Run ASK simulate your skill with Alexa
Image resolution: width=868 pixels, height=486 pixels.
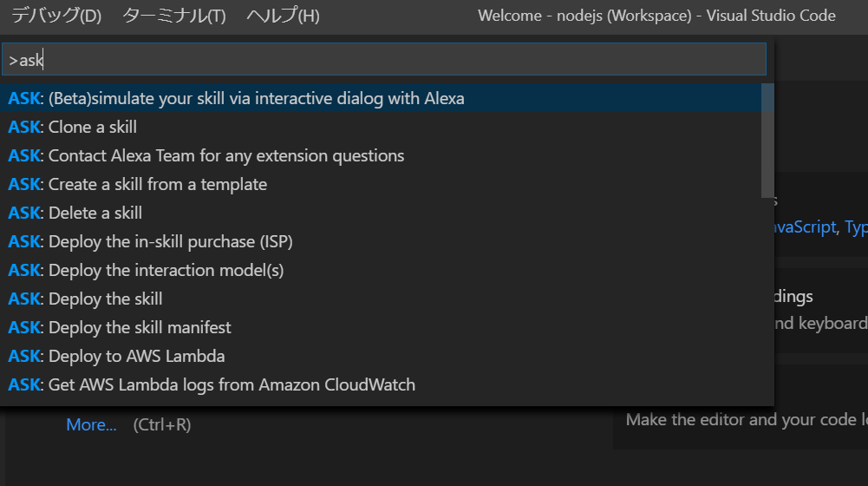236,98
